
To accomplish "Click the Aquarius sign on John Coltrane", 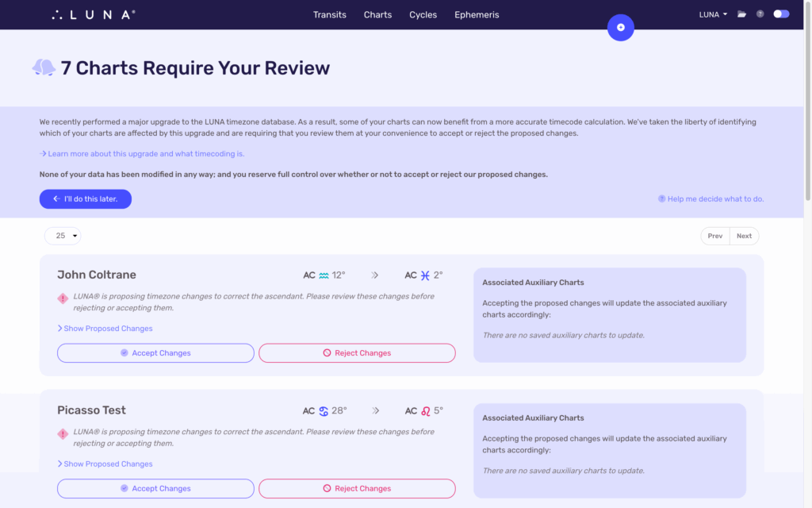I will tap(324, 275).
